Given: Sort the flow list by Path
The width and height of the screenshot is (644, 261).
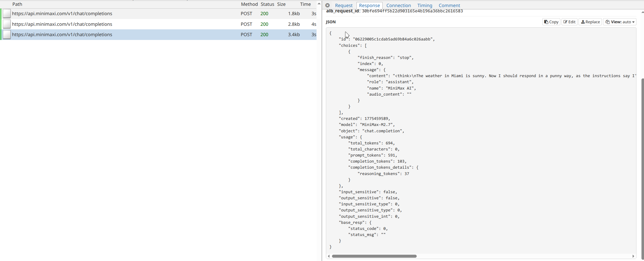Looking at the screenshot, I should (17, 4).
